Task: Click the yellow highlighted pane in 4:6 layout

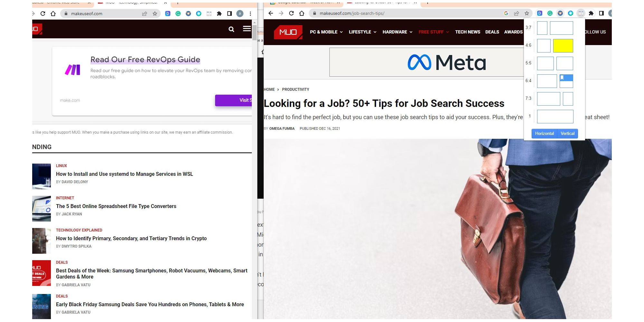Action: coord(563,46)
